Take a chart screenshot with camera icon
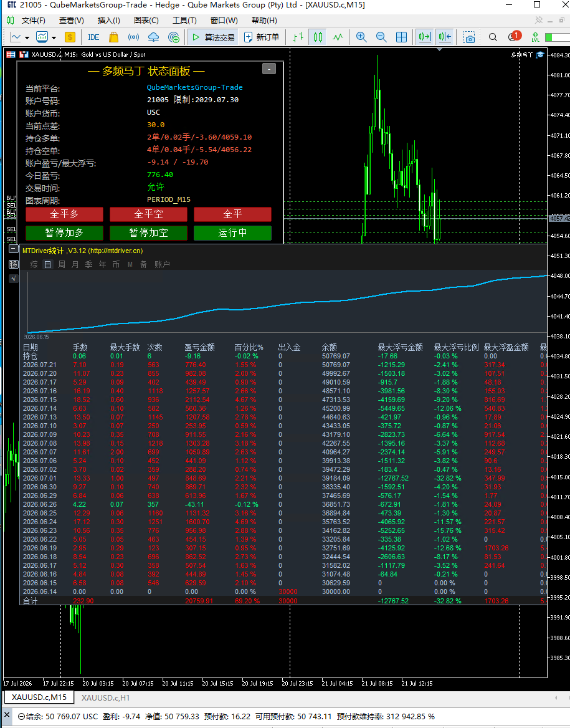Viewport: 570px width, 728px height. tap(469, 37)
